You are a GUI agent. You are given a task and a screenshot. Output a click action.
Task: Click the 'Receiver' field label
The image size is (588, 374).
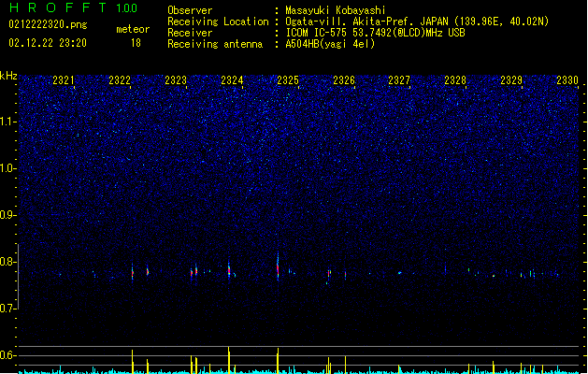(190, 33)
